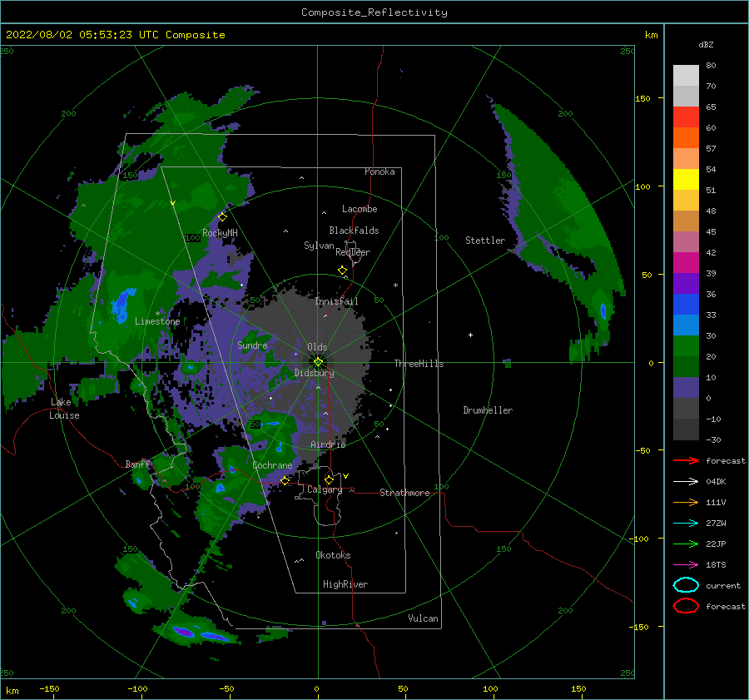Click the RedDeer label
Image resolution: width=749 pixels, height=700 pixels.
(353, 252)
